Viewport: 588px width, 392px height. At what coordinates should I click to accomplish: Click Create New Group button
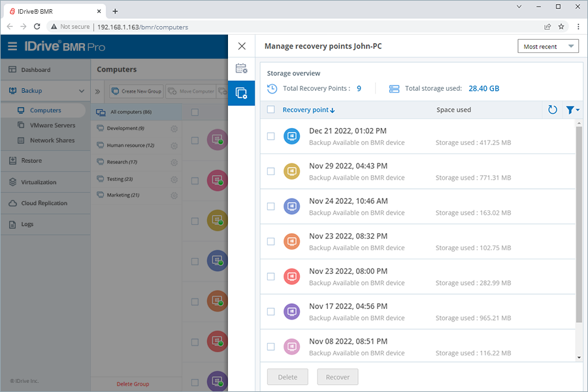(137, 91)
